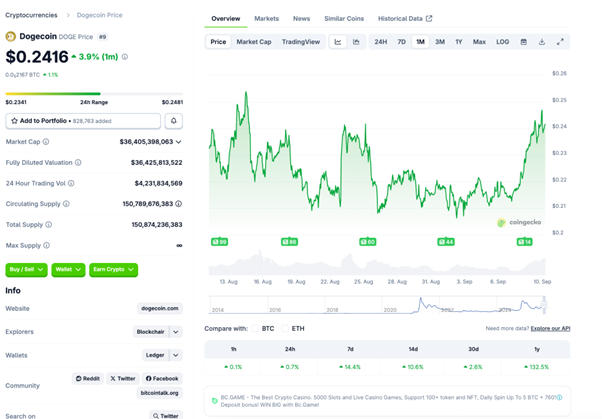Show Total Supply info icon
The image size is (602, 419).
(x=48, y=224)
